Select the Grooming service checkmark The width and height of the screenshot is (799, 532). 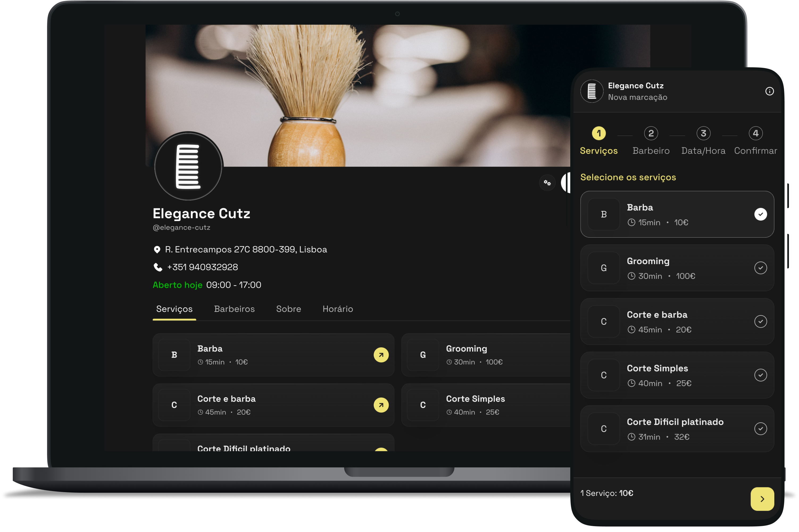(760, 268)
